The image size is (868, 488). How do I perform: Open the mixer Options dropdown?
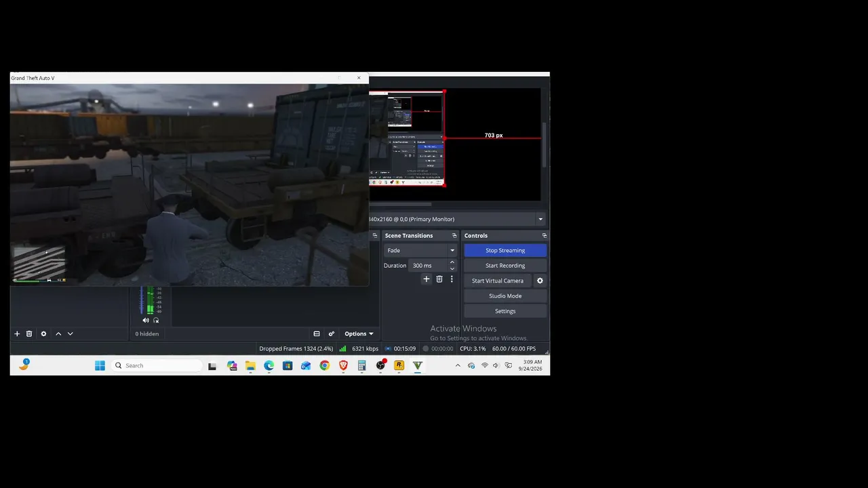point(359,333)
